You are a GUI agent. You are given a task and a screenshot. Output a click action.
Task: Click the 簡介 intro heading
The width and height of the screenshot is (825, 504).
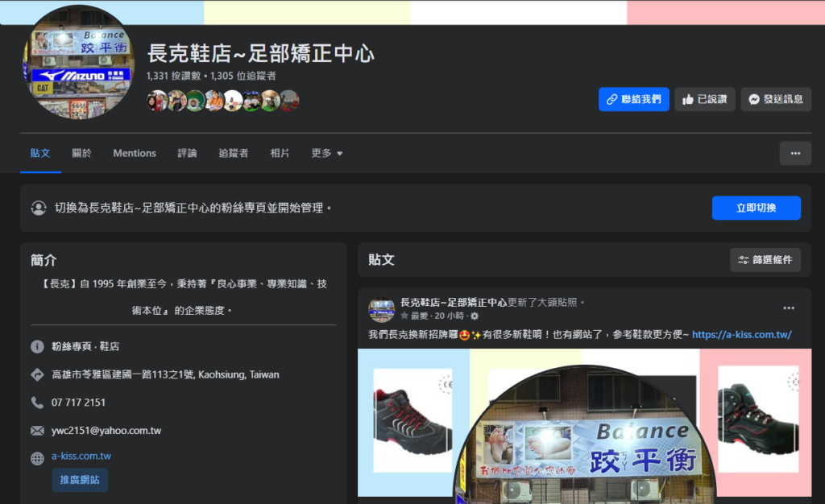tap(44, 260)
